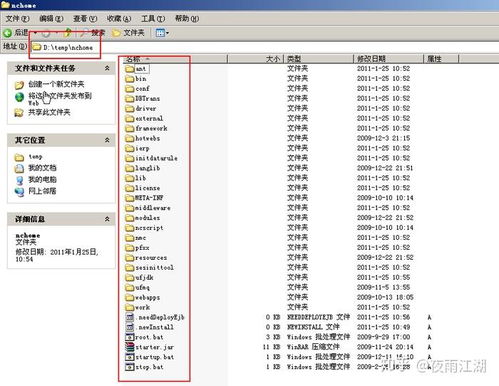Open the 查看(V) menu
The height and width of the screenshot is (386, 499).
pos(85,19)
